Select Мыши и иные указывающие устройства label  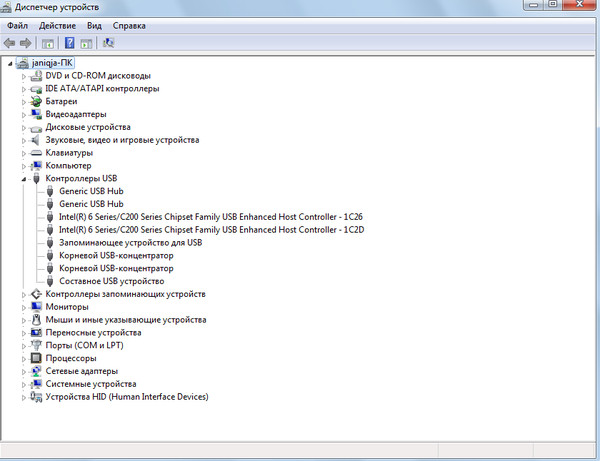click(x=126, y=320)
